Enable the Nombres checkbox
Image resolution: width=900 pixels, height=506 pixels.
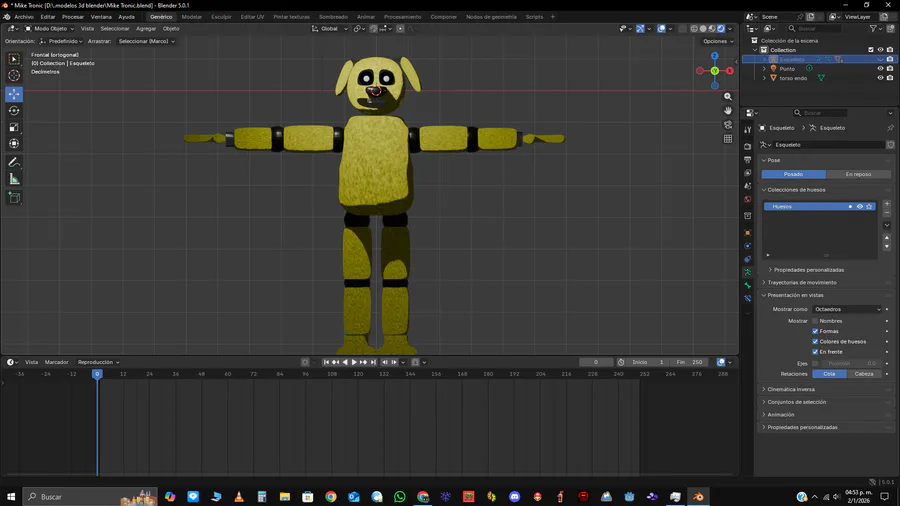[x=815, y=321]
